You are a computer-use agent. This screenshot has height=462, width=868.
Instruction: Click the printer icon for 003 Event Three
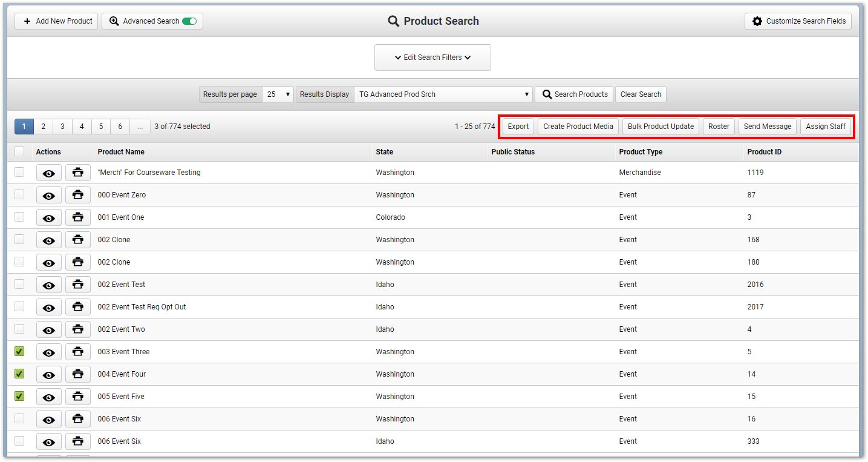(x=78, y=352)
